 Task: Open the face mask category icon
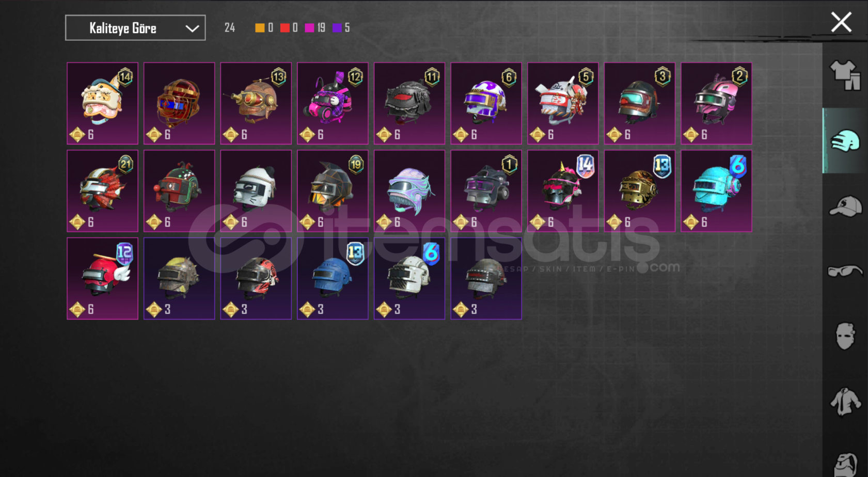[x=845, y=336]
